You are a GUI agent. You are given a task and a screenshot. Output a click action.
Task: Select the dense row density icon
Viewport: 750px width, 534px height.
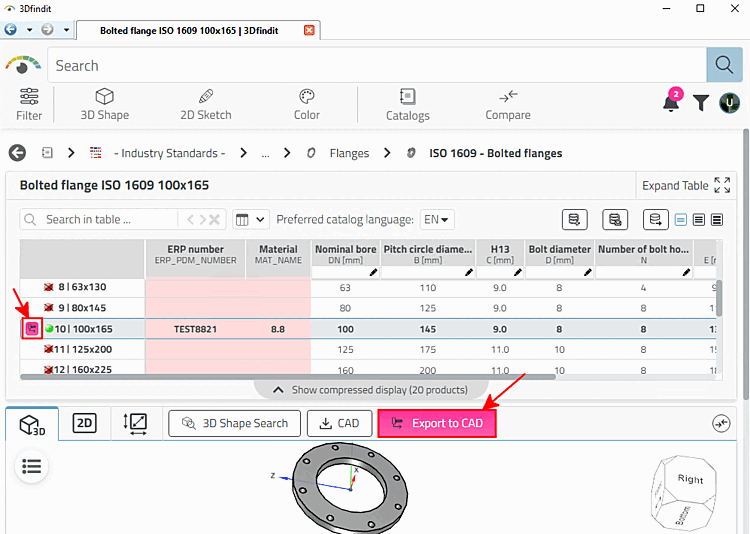coord(717,220)
